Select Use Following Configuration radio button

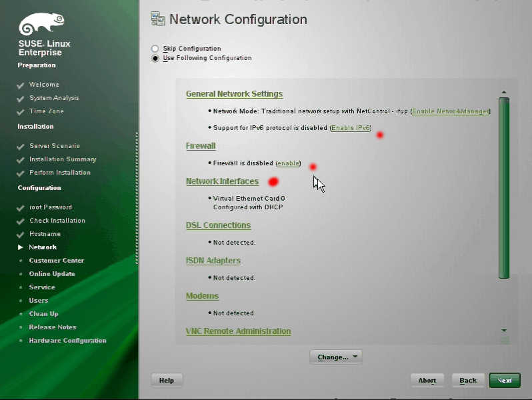coord(155,59)
